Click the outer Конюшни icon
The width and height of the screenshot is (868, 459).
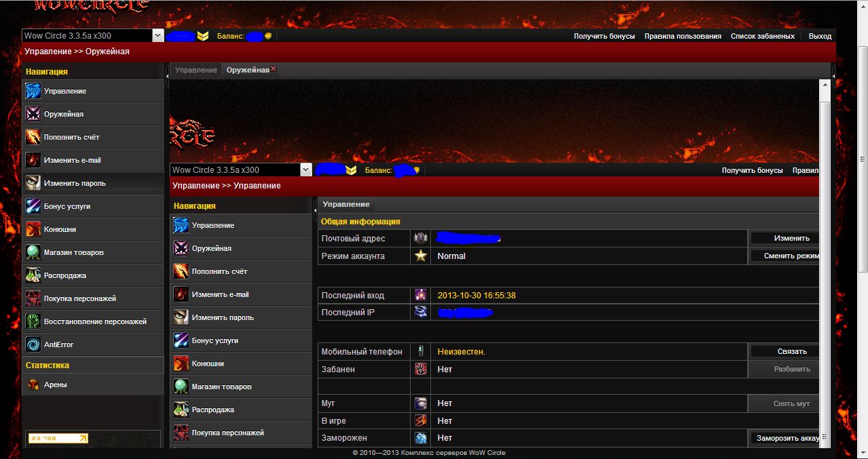coord(33,229)
